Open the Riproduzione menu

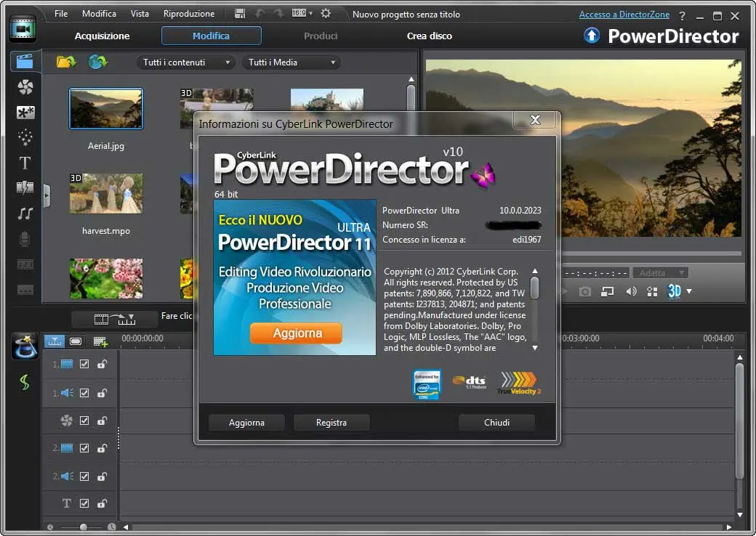189,14
